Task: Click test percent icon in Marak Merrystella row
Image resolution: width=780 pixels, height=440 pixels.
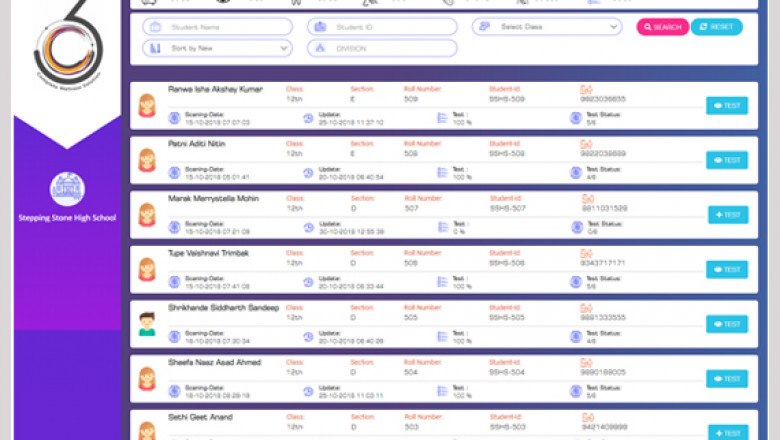Action: 443,228
